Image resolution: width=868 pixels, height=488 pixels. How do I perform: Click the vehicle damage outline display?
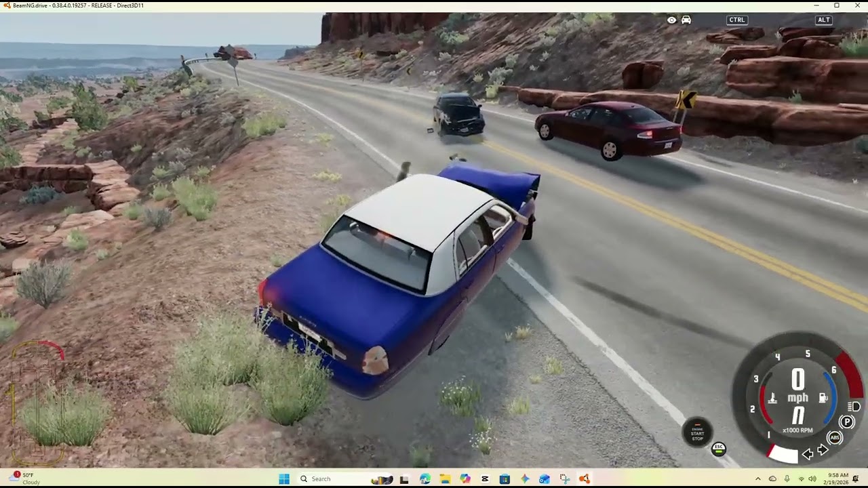click(38, 403)
